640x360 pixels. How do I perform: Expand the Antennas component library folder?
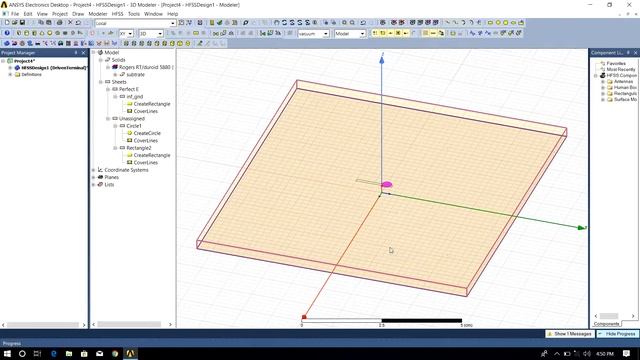pyautogui.click(x=603, y=82)
